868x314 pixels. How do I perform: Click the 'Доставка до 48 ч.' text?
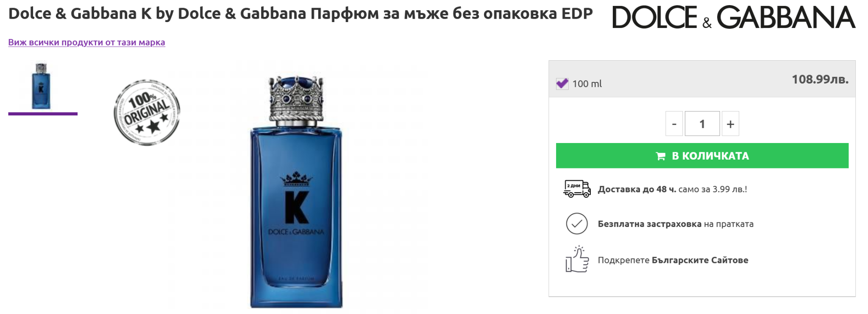coord(637,189)
